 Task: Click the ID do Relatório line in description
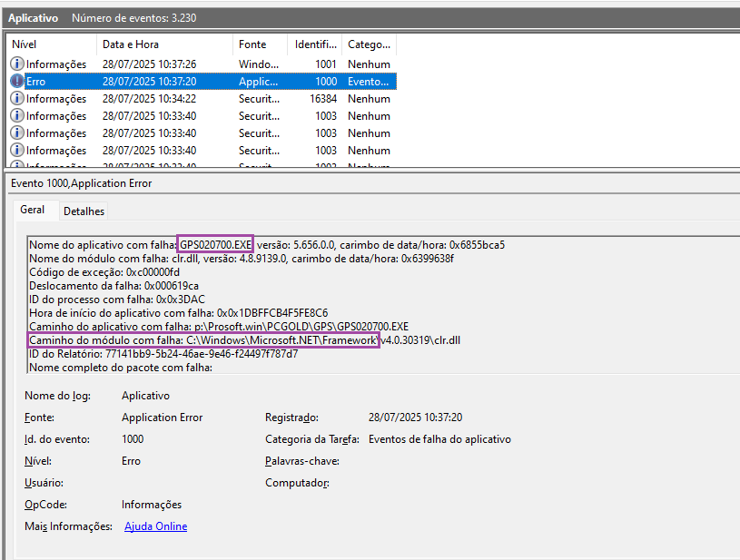coord(163,354)
